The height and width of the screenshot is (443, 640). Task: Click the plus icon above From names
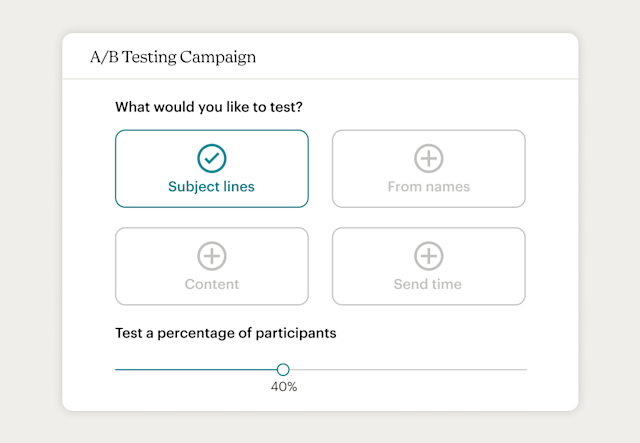428,158
